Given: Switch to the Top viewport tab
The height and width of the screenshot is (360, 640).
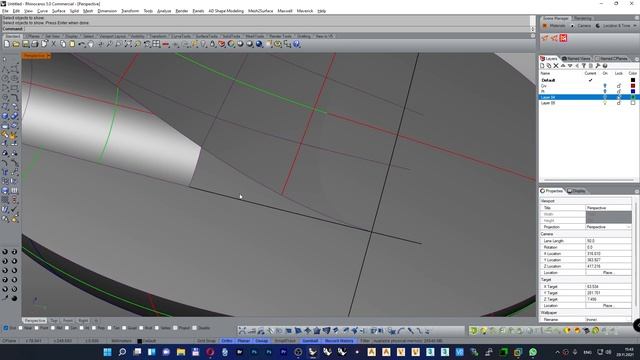Looking at the screenshot, I should 54,321.
